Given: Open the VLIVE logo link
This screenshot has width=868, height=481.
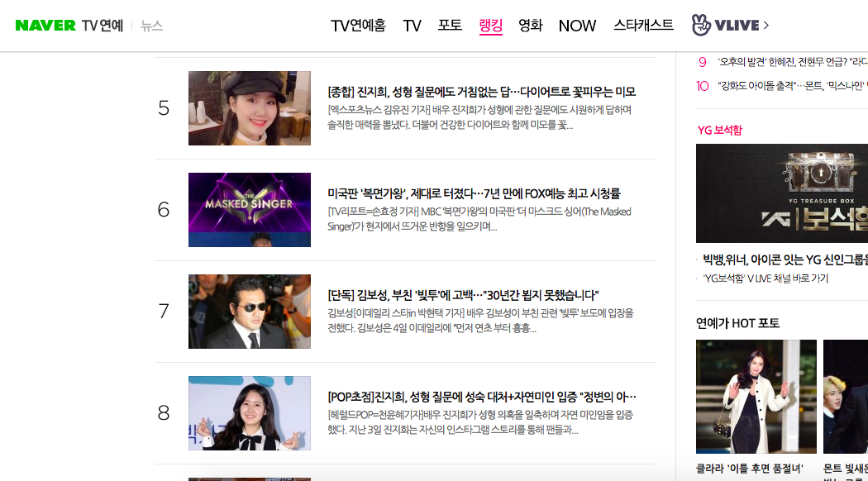Looking at the screenshot, I should [x=725, y=25].
